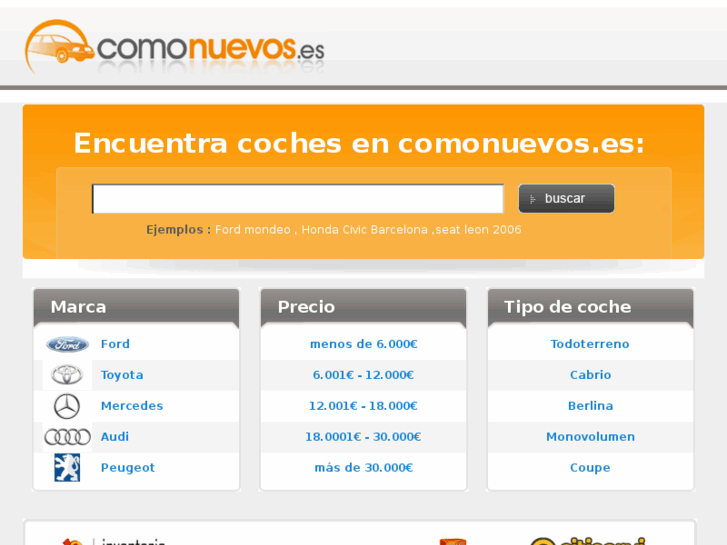727x545 pixels.
Task: Click the buscar button
Action: pos(566,199)
